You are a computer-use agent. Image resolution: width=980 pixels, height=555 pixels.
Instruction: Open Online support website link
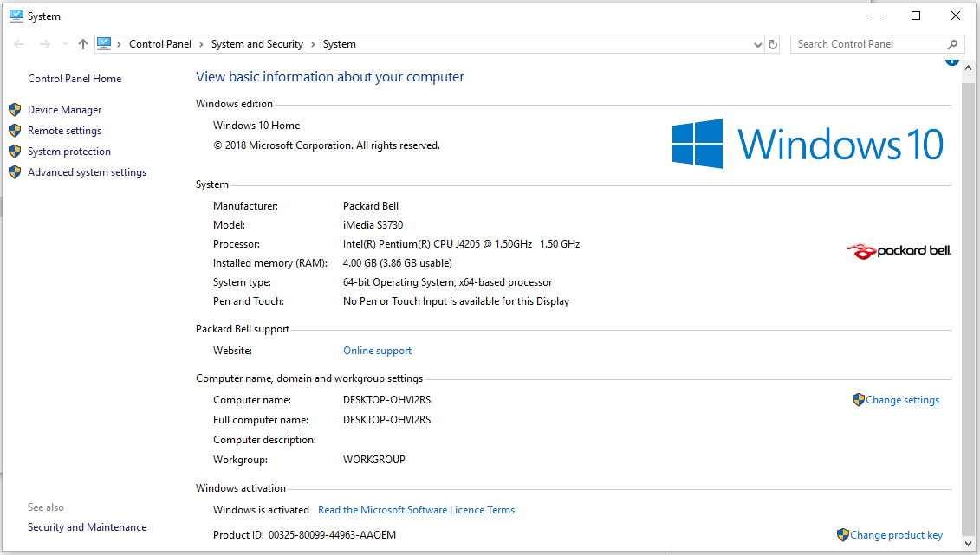click(378, 351)
